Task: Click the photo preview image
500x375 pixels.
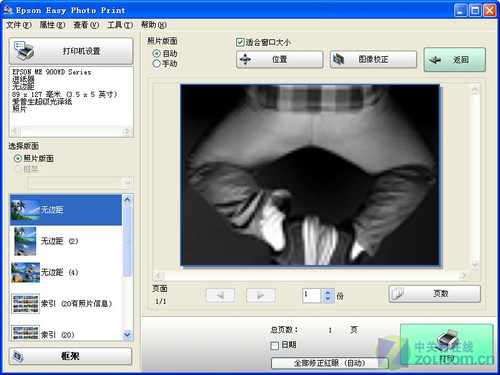Action: (x=310, y=175)
